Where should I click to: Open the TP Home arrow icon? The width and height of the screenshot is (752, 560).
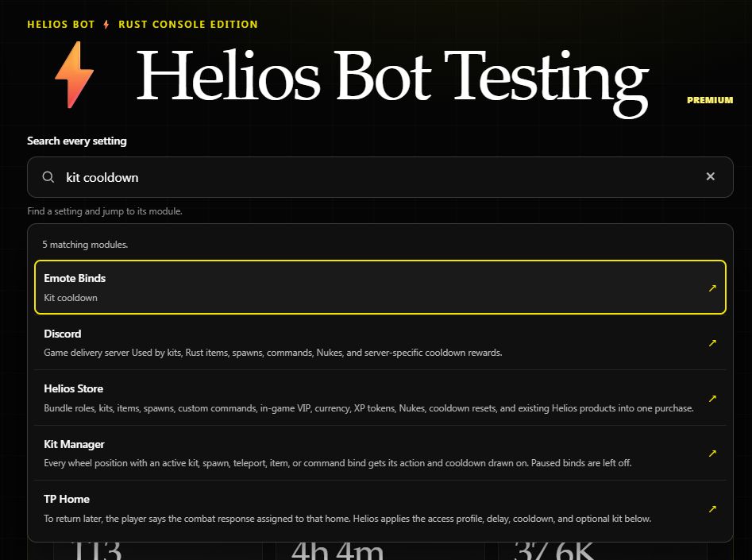click(712, 508)
